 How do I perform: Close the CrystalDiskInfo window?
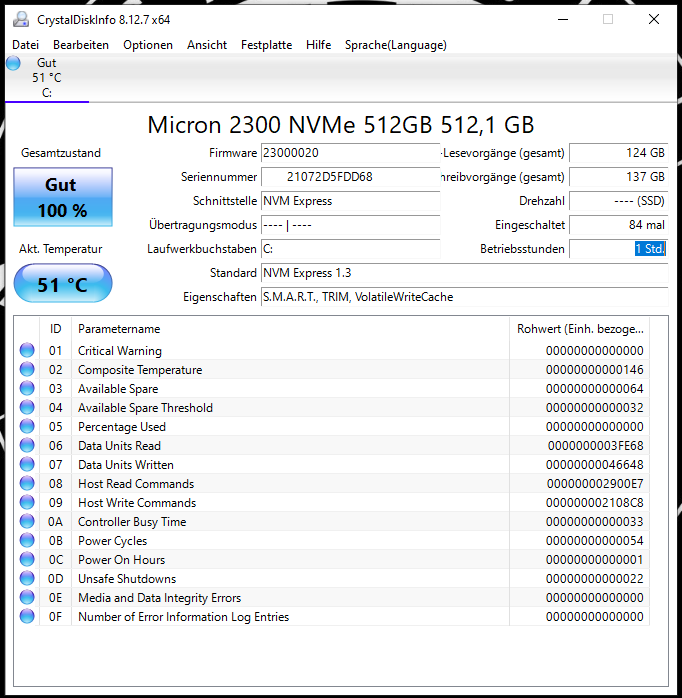[654, 20]
